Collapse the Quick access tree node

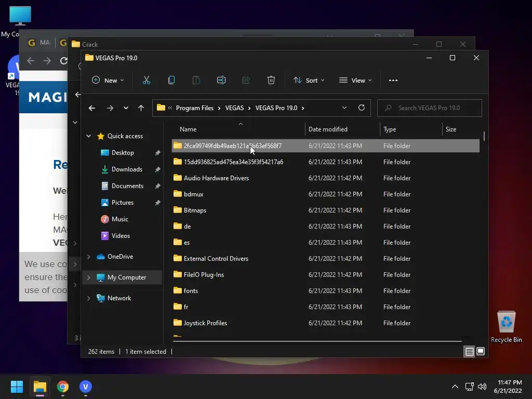point(88,136)
